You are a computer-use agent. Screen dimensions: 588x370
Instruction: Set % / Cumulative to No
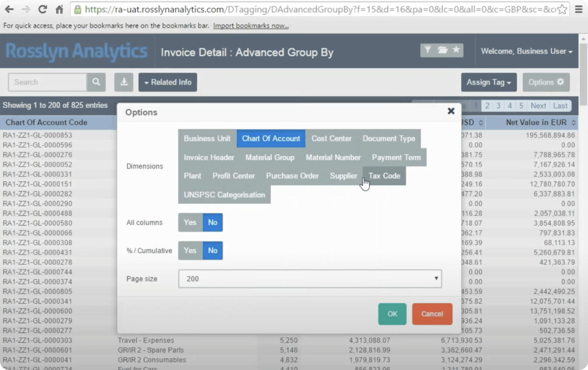tap(212, 250)
